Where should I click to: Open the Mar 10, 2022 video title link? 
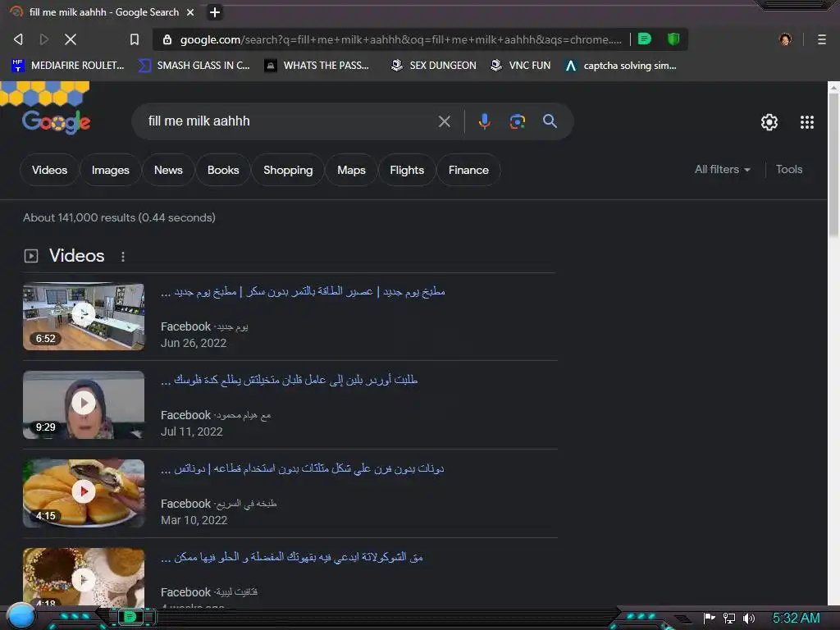click(x=302, y=468)
